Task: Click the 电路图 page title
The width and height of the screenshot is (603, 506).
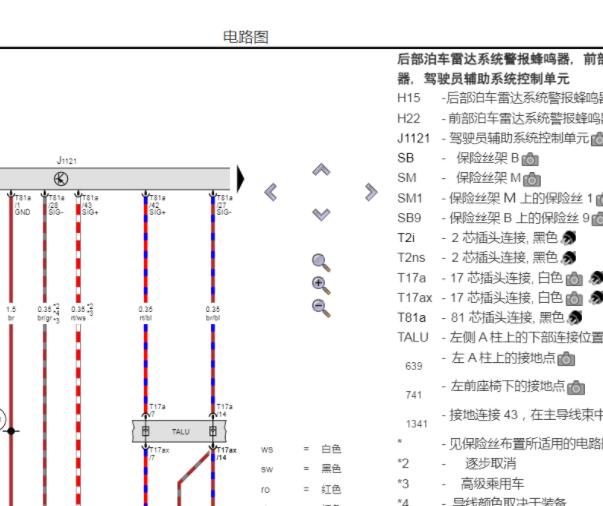Action: [246, 37]
